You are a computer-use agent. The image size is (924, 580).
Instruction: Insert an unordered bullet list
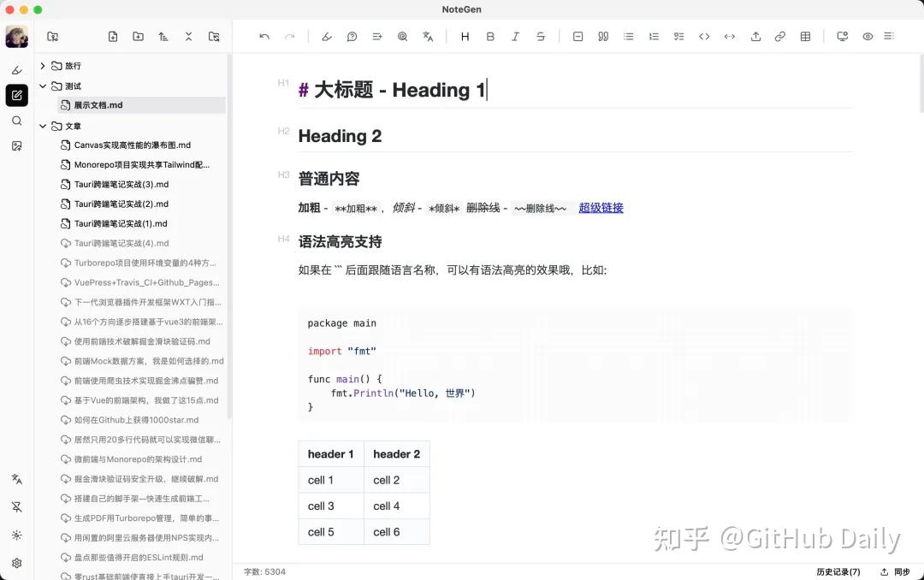point(628,37)
